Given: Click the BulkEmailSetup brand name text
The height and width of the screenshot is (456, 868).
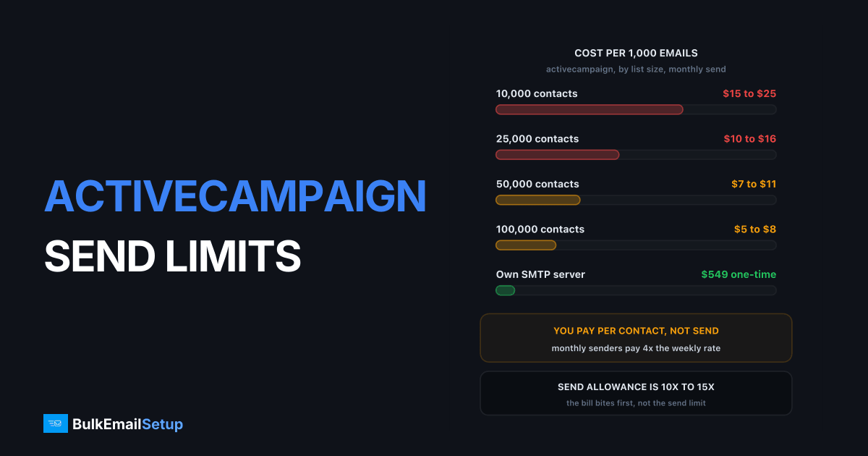Looking at the screenshot, I should coord(127,424).
